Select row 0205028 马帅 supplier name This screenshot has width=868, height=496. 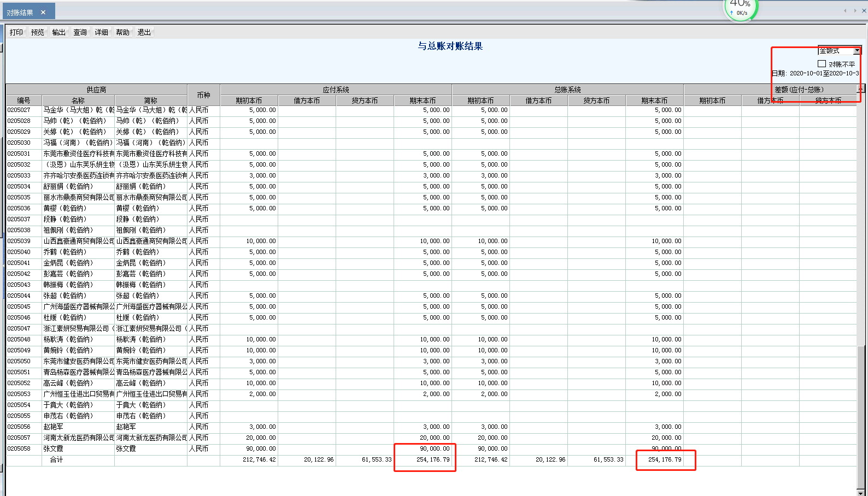[78, 121]
